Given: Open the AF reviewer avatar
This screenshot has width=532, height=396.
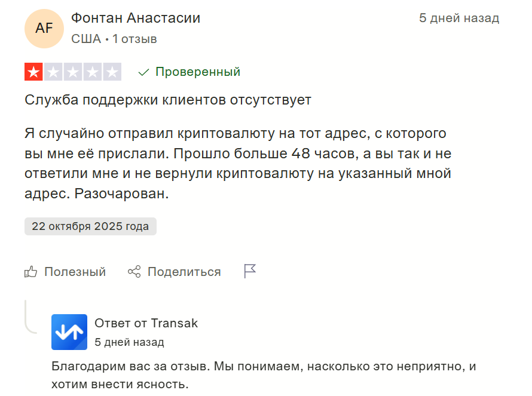Looking at the screenshot, I should point(44,28).
